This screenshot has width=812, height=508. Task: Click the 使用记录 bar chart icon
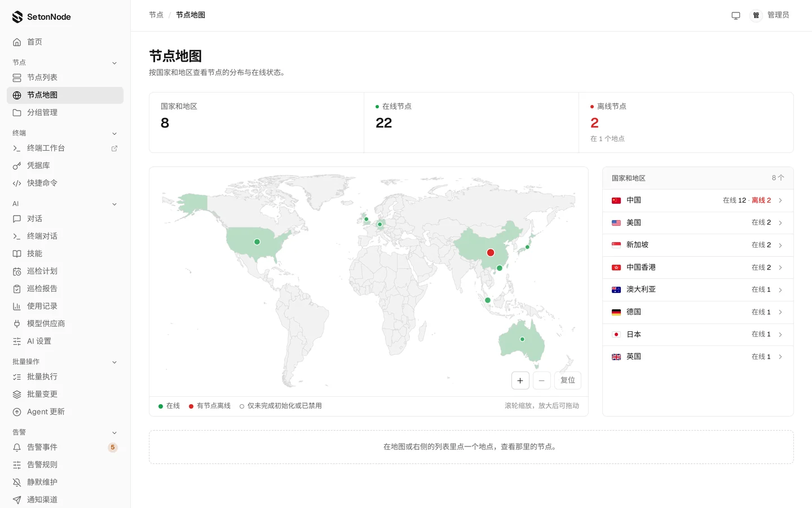click(x=17, y=306)
